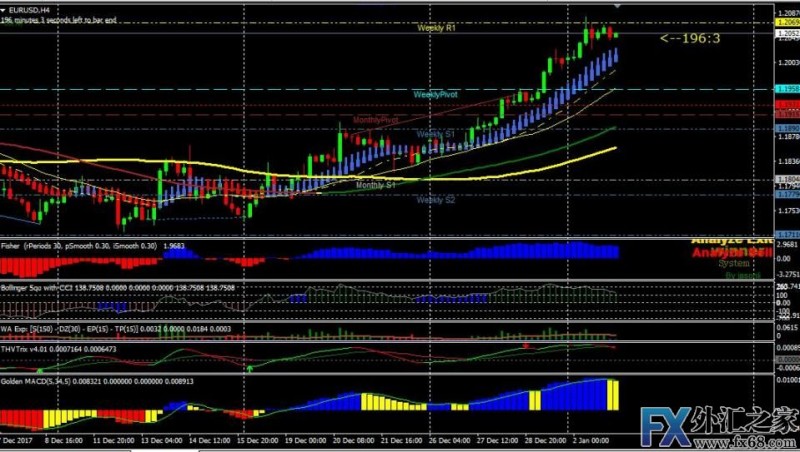
Task: Click the yellow 1.2069 price tag
Action: (x=787, y=22)
